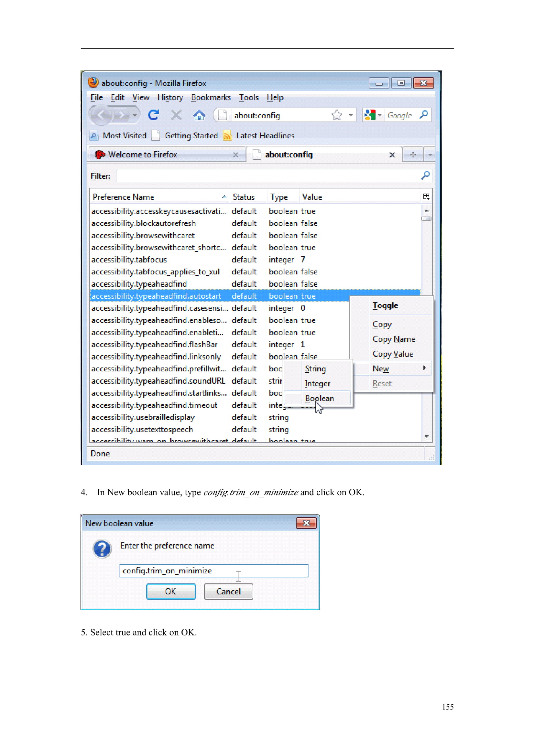
Task: Select accessibility.blockautorefresh row
Action: coord(255,223)
